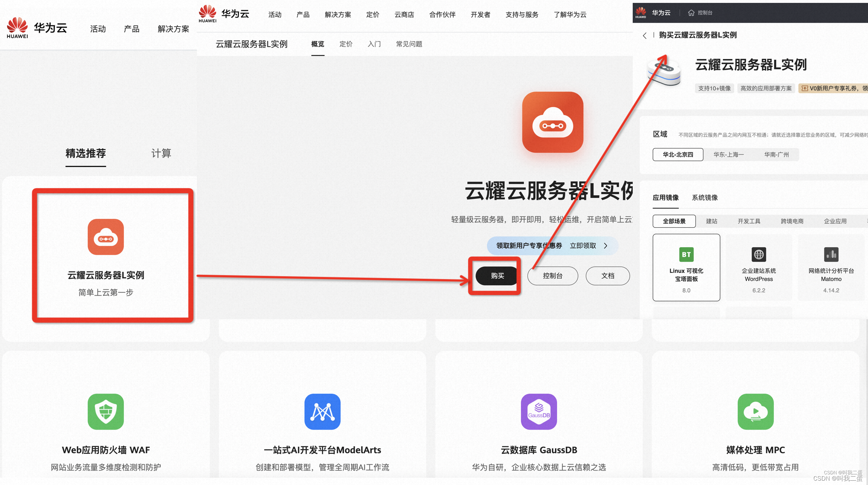868x485 pixels.
Task: Open 活动 menu in the middle page nav
Action: 275,14
